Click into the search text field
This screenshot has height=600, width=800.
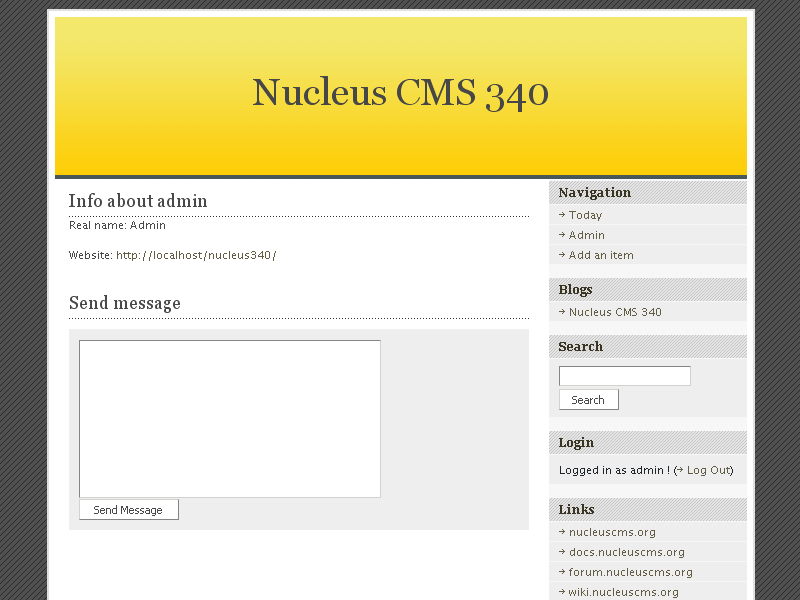(624, 376)
